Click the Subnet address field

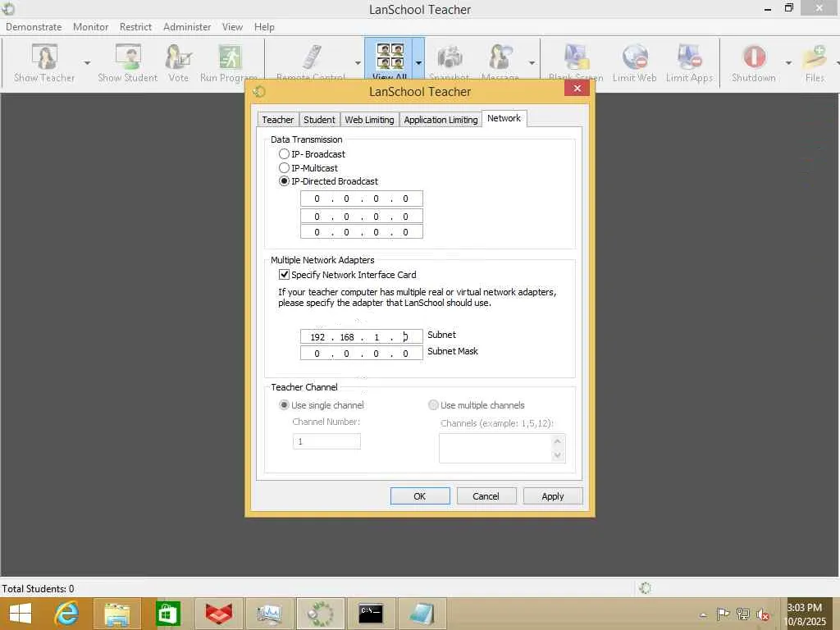click(x=362, y=337)
